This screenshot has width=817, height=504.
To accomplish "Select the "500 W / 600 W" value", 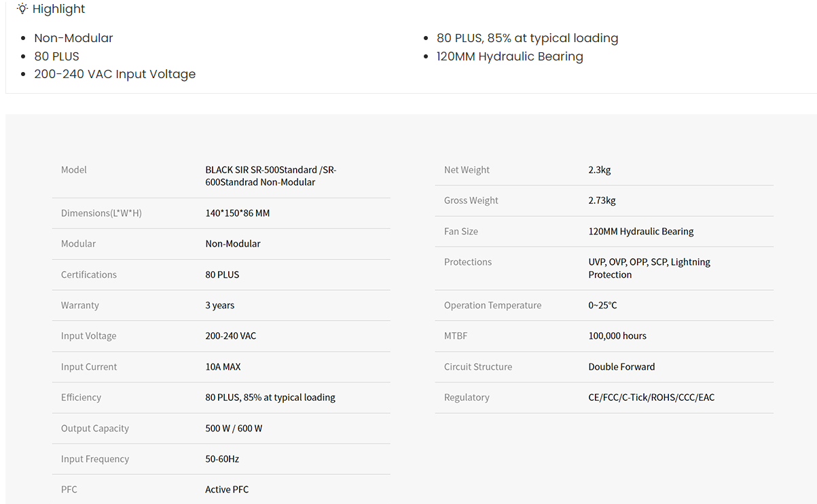I will [234, 429].
